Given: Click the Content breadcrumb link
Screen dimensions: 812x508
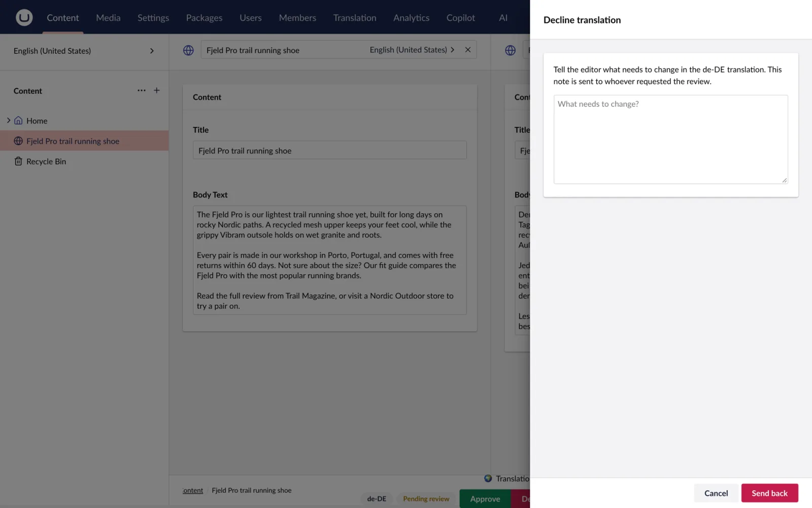Looking at the screenshot, I should coord(193,490).
